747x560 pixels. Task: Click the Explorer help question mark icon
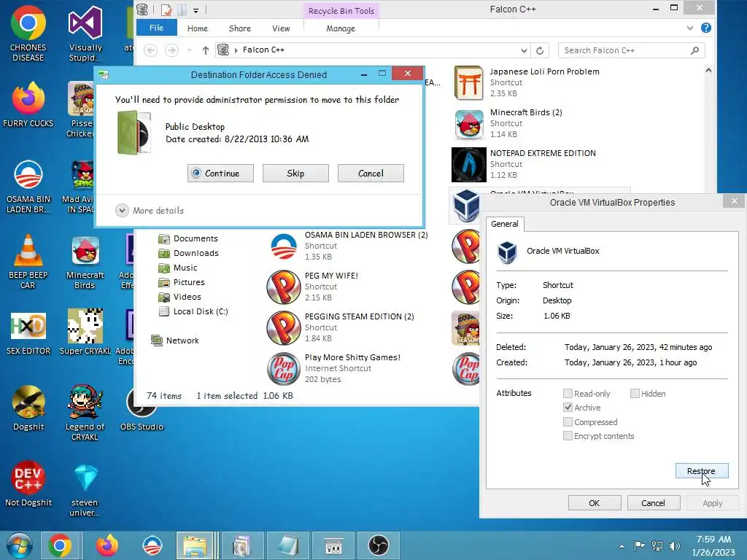706,28
